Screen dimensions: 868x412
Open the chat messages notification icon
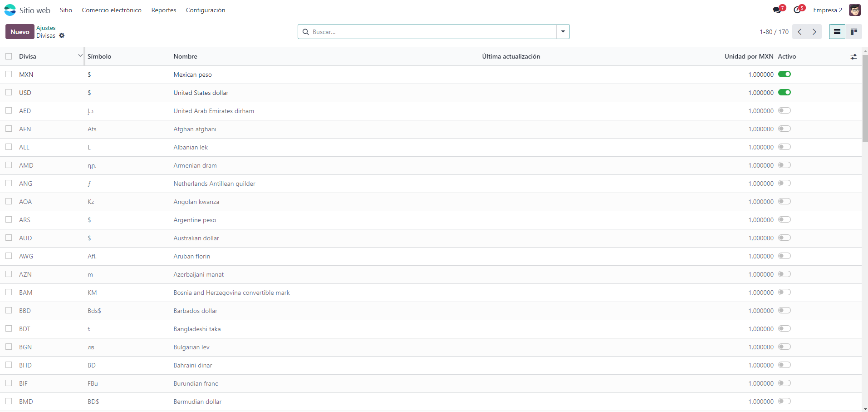pos(778,10)
